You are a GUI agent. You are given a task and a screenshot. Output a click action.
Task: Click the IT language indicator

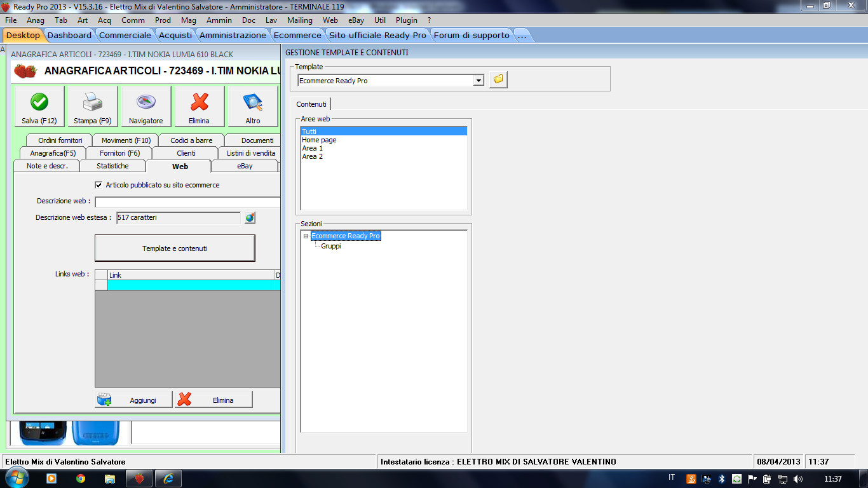[x=672, y=478]
